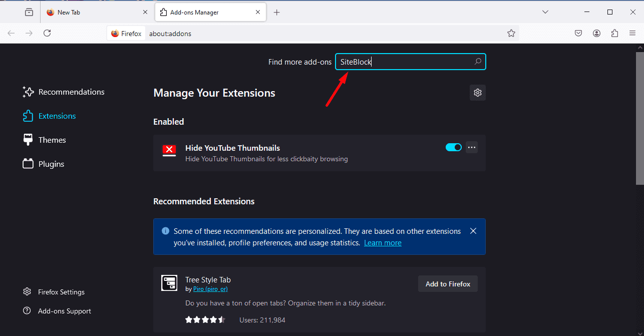644x336 pixels.
Task: Click the Firefox identity icon in address bar
Action: pos(126,34)
